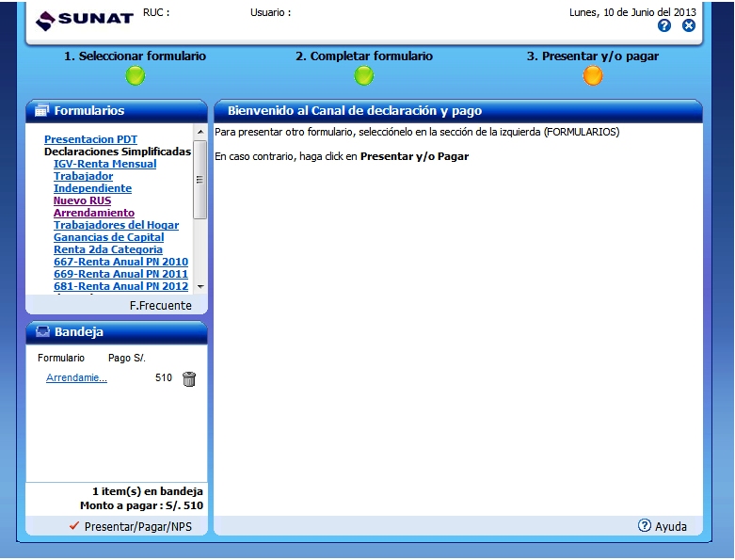735x560 pixels.
Task: Click the RUC label in header
Action: [x=156, y=12]
